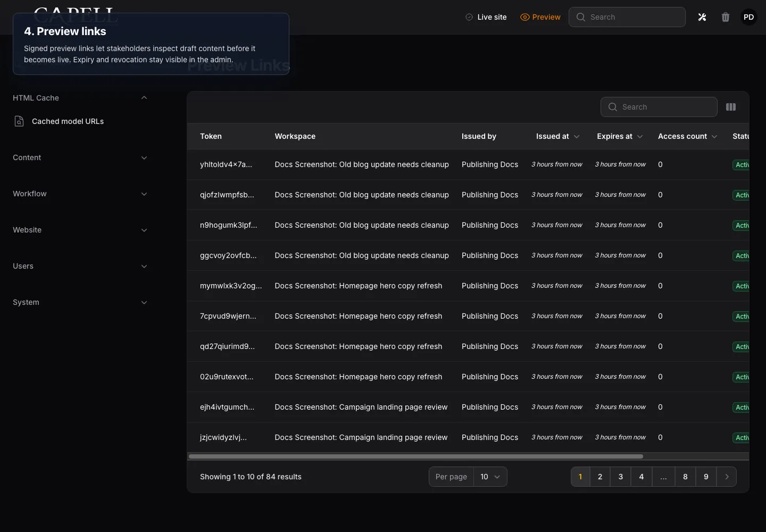This screenshot has width=766, height=532.
Task: Click Active status badge in yhltoldv4x7a row
Action: point(741,165)
